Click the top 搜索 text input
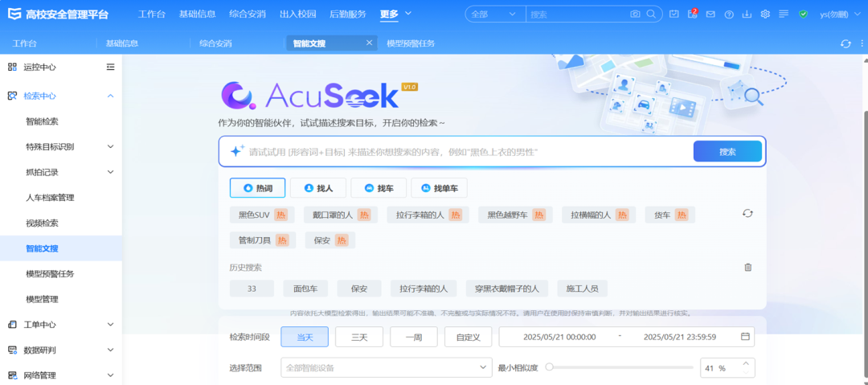The width and height of the screenshot is (868, 385). pos(577,14)
